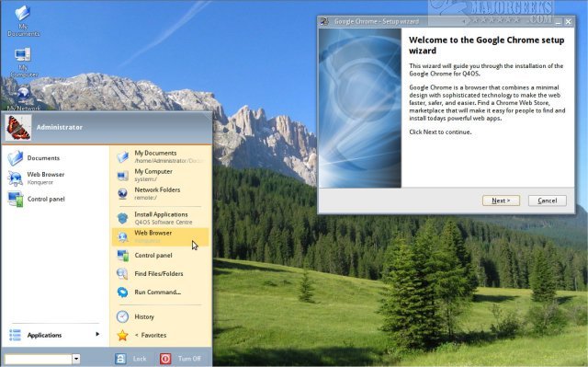588x367 pixels.
Task: Open History menu entry
Action: pyautogui.click(x=160, y=316)
